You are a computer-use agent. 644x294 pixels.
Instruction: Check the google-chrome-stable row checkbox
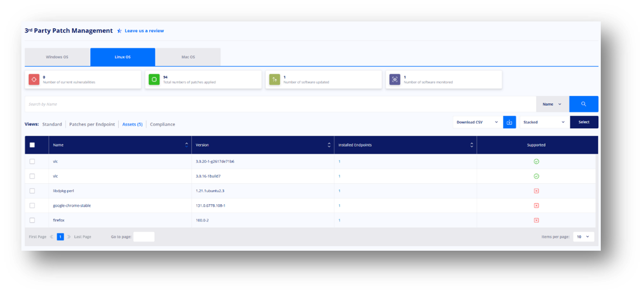32,206
